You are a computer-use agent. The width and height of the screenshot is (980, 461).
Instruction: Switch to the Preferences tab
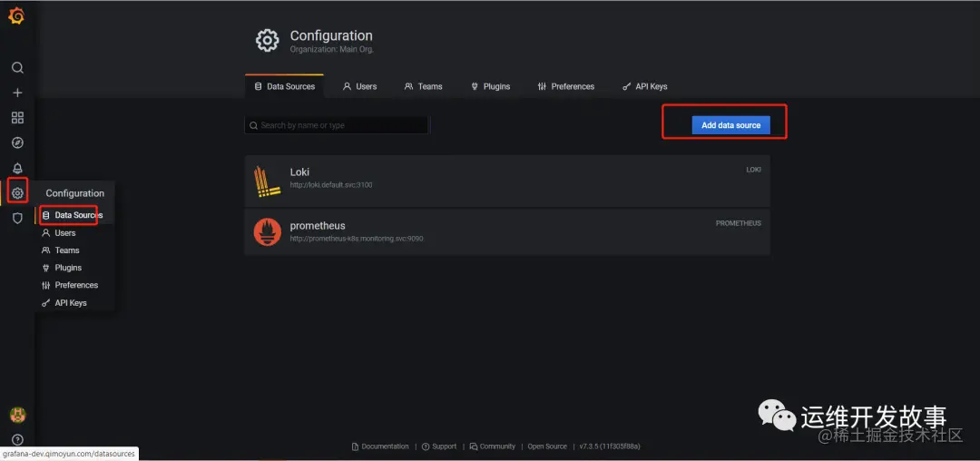[566, 86]
